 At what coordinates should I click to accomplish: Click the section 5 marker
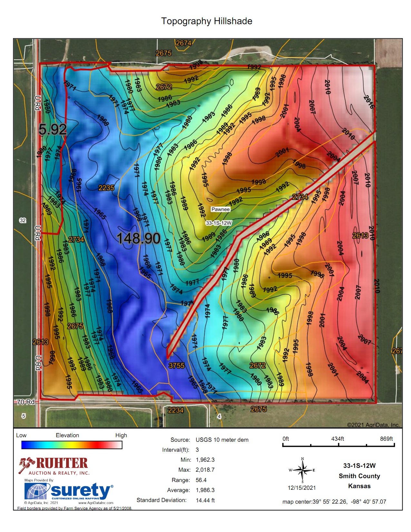pyautogui.click(x=23, y=416)
